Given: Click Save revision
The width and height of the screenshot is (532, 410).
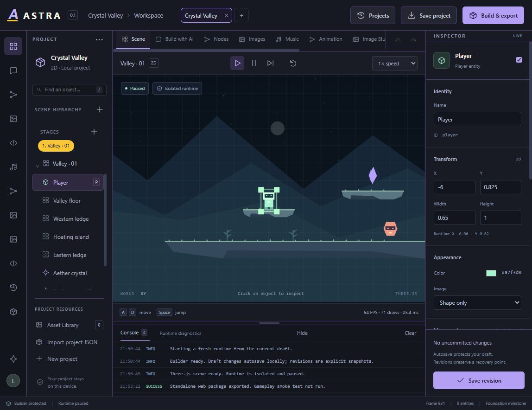Looking at the screenshot, I should click(478, 380).
